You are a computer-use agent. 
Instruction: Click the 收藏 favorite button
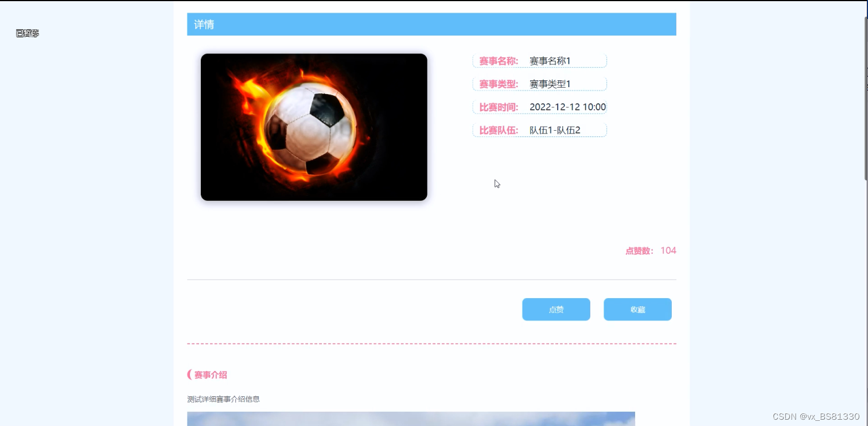(637, 310)
